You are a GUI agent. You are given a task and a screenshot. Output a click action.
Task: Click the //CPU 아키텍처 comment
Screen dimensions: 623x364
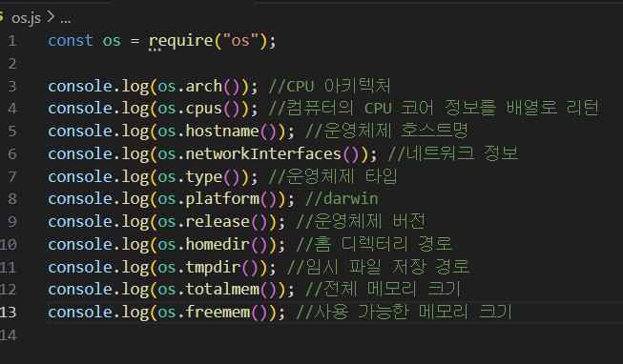(x=330, y=86)
